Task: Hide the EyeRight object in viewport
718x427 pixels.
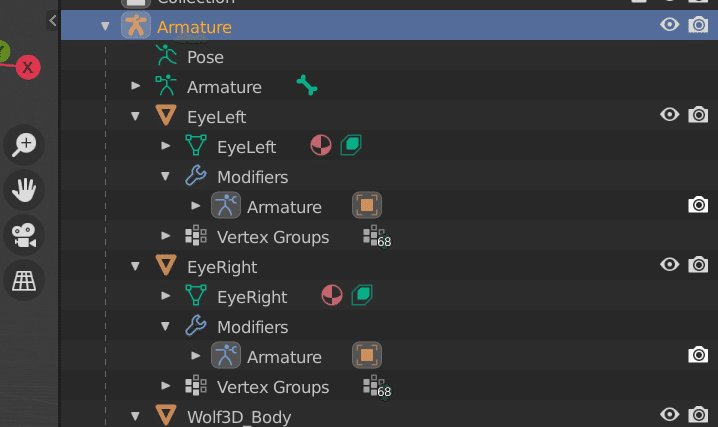Action: (x=670, y=266)
